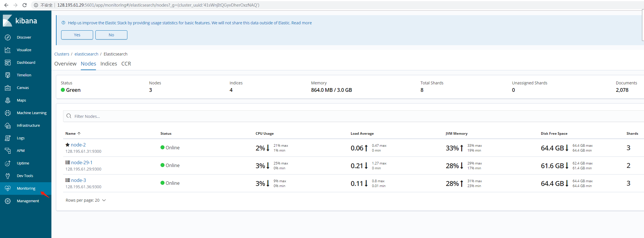
Task: Open Dev Tools via its wrench icon
Action: (x=8, y=176)
